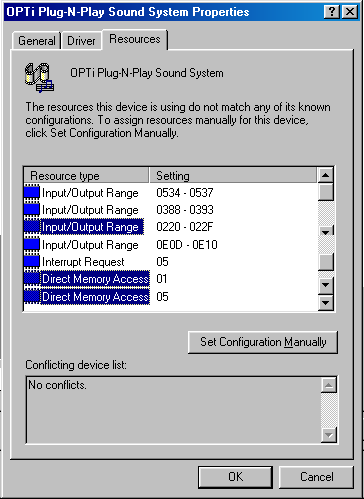This screenshot has height=499, width=364.
Task: Select the Direct Memory Access label with setting 01
Action: (95, 279)
